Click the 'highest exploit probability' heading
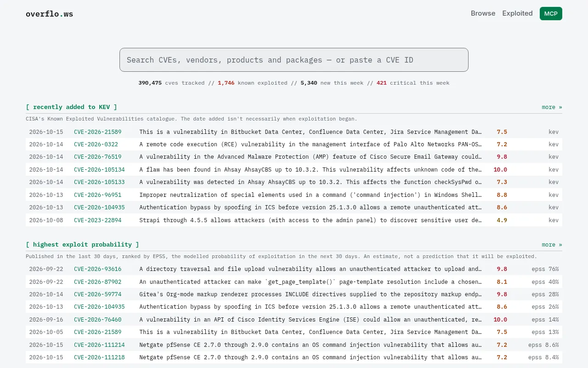588x368 pixels. point(82,245)
